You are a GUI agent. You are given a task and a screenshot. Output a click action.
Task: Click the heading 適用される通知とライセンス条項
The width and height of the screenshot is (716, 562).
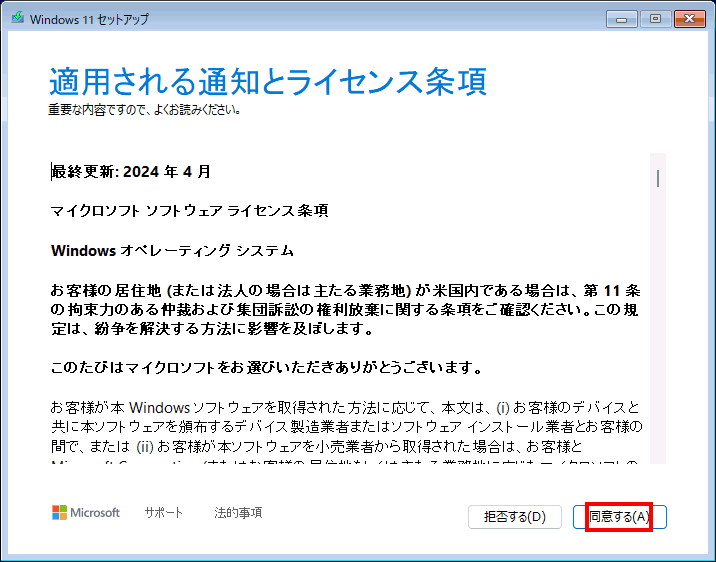coord(268,81)
